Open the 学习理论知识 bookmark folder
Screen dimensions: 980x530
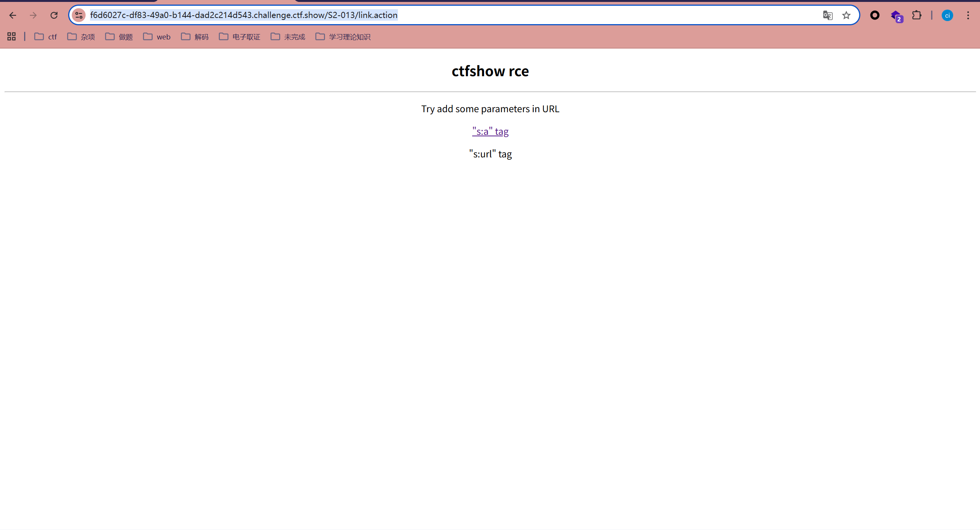pos(343,37)
